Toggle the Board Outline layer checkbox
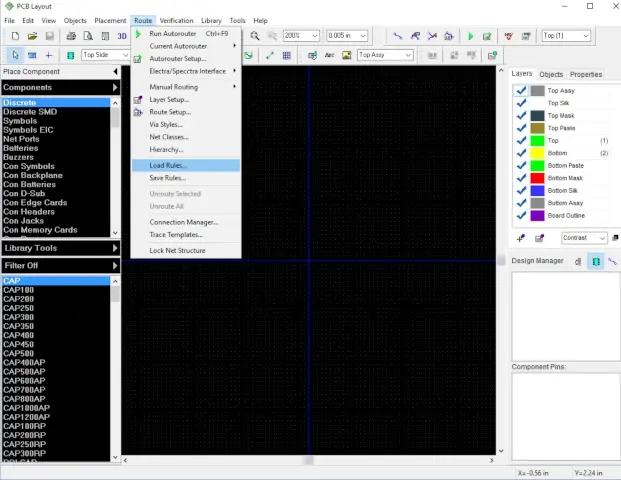Image resolution: width=621 pixels, height=480 pixels. pyautogui.click(x=521, y=215)
